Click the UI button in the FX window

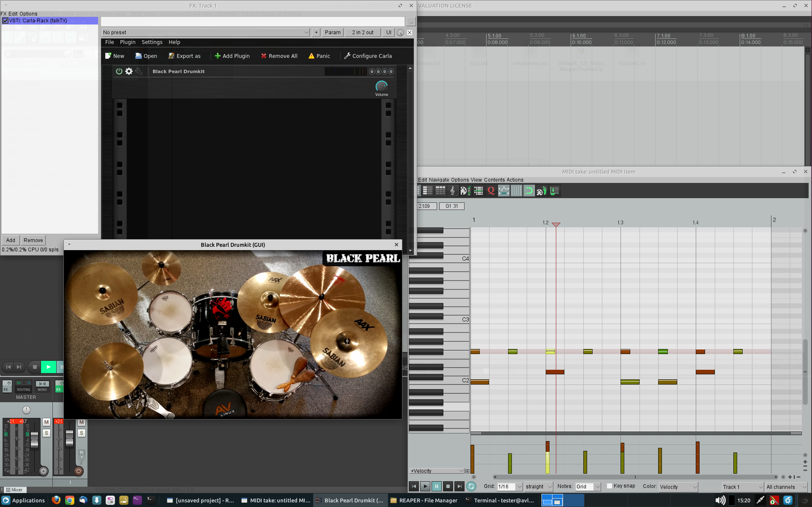tap(388, 33)
